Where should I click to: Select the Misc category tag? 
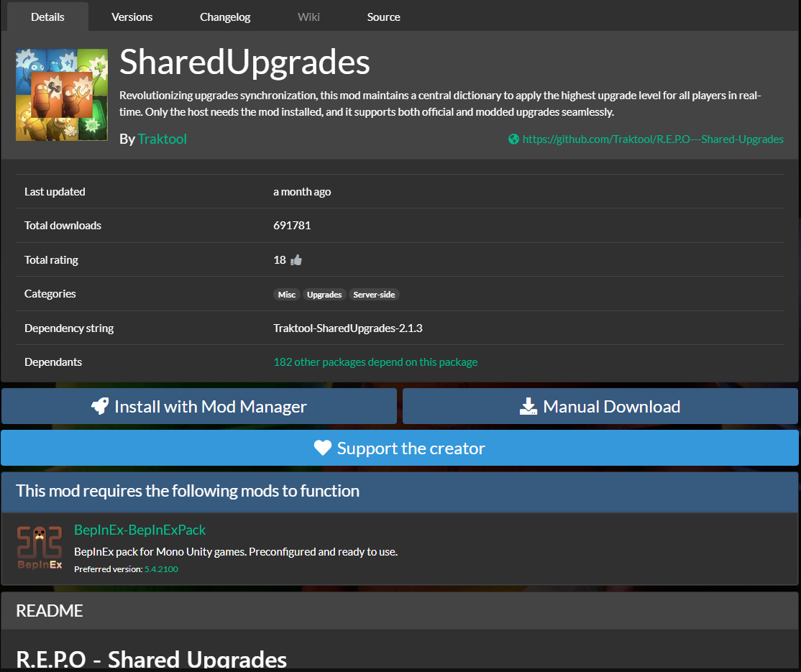pos(287,295)
